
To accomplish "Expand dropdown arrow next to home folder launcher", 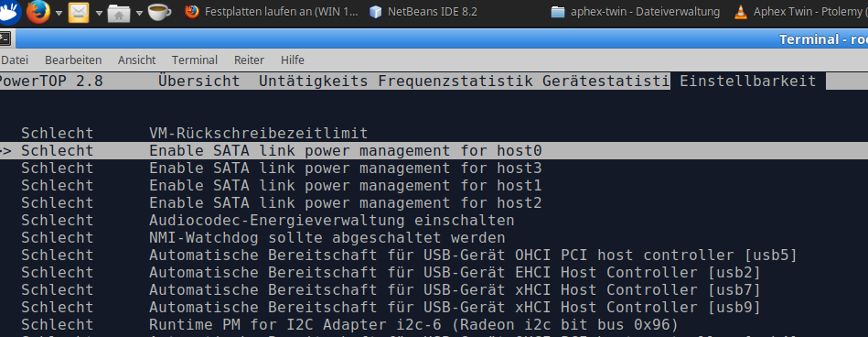I will pyautogui.click(x=139, y=13).
